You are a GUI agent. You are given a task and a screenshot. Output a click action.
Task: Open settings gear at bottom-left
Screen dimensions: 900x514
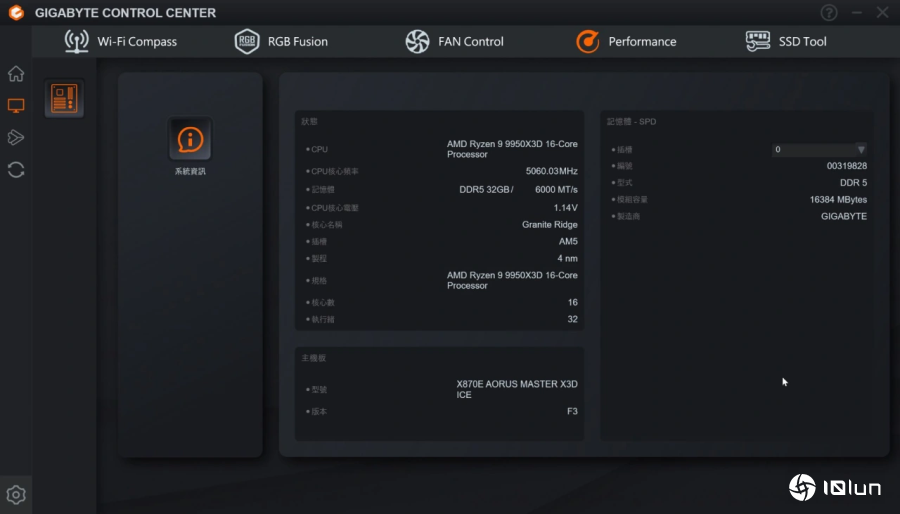16,494
